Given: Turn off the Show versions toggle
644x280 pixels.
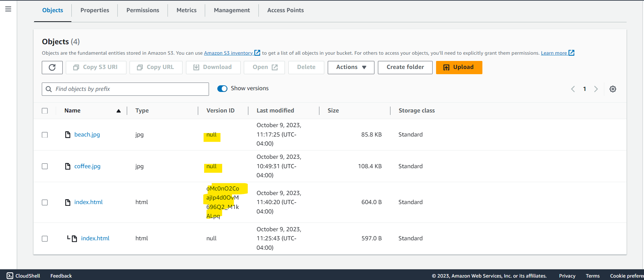Looking at the screenshot, I should [222, 88].
